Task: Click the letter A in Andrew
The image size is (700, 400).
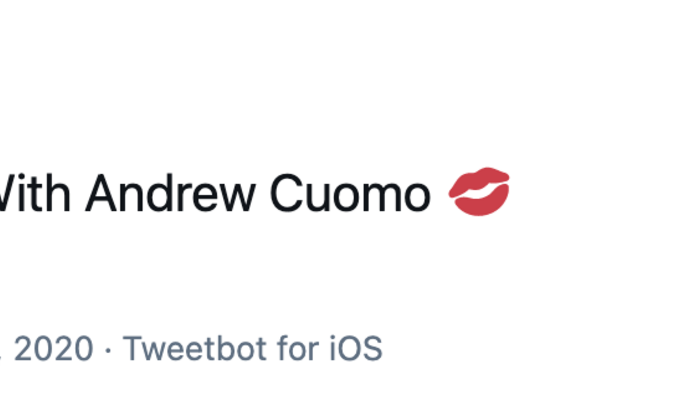Action: pyautogui.click(x=99, y=193)
